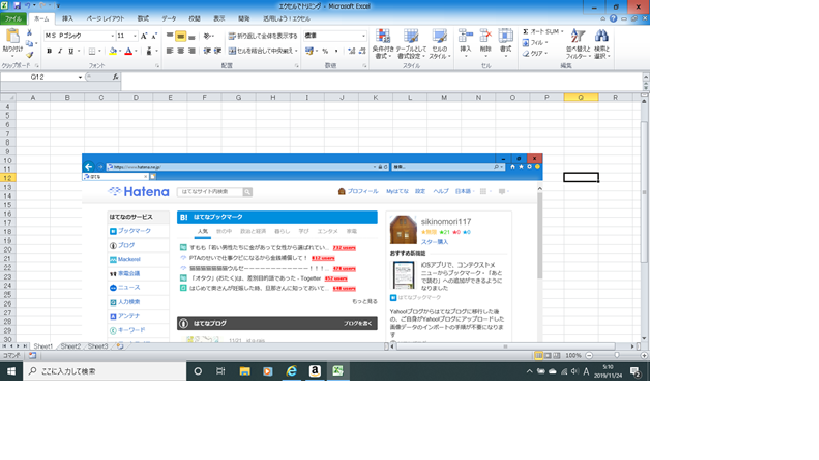Image resolution: width=819 pixels, height=460 pixels.
Task: Select the Sheet3 worksheet tab
Action: click(x=98, y=346)
